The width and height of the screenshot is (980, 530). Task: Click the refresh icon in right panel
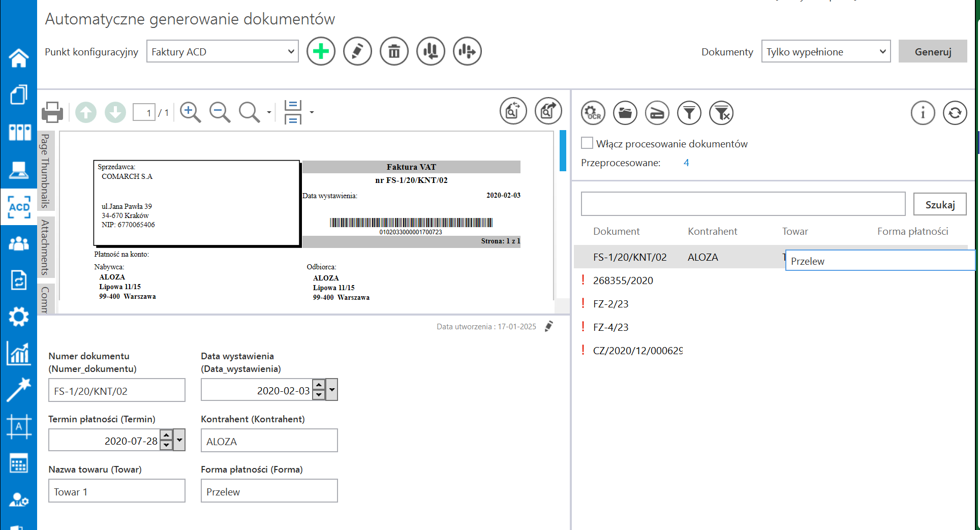coord(955,113)
